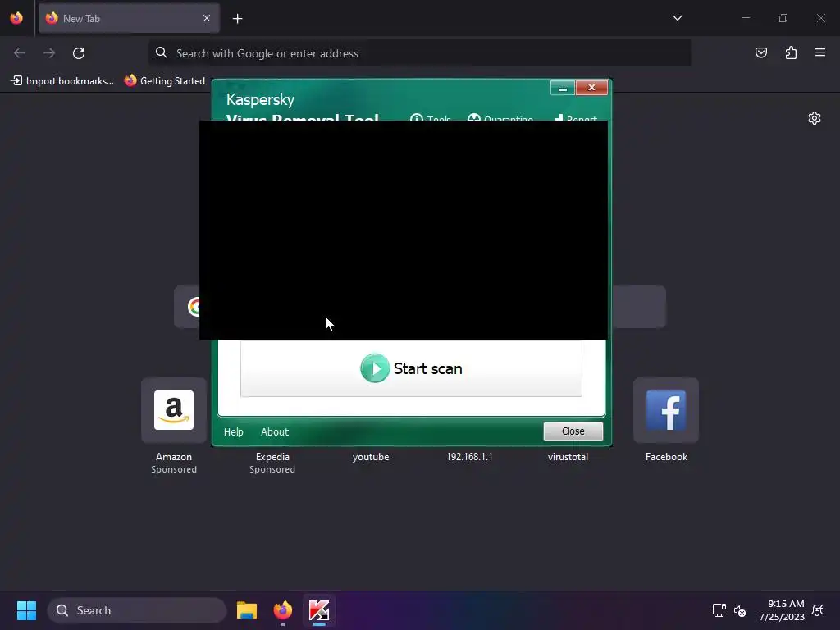Click Import bookmarks bookmark item

(62, 81)
